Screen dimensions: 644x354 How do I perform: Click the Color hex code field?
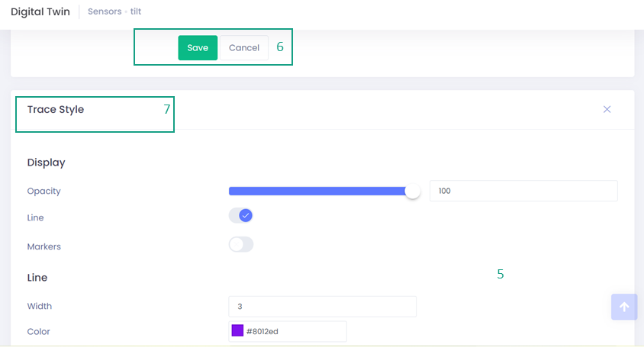[x=294, y=331]
